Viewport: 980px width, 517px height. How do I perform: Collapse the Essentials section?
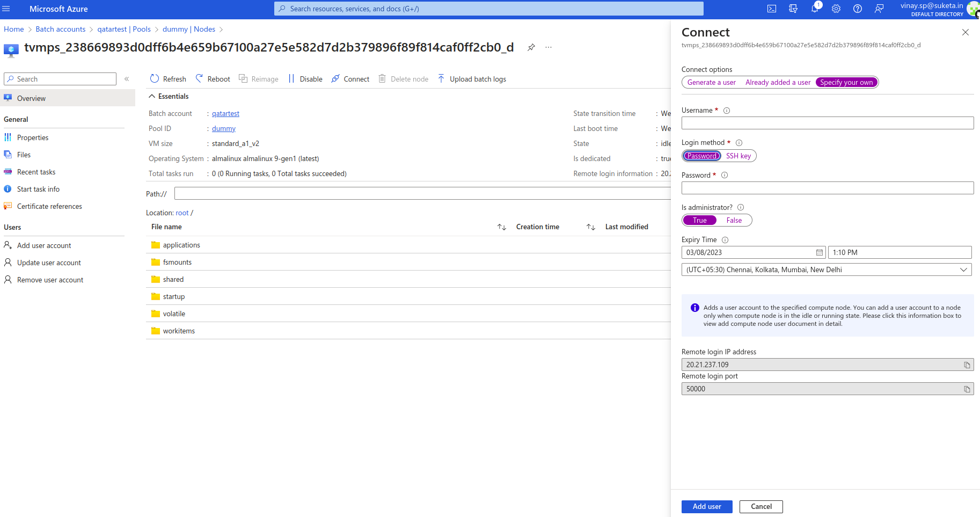[152, 96]
